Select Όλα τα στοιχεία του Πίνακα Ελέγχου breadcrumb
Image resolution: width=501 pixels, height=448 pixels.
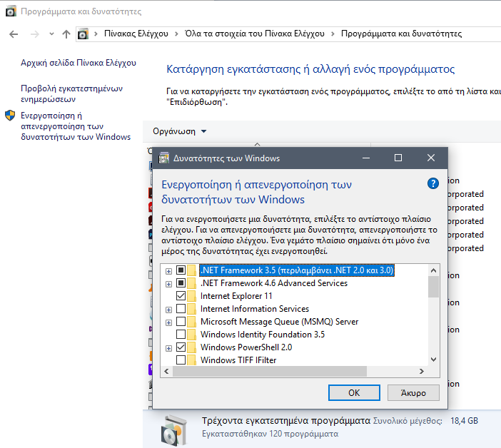click(255, 34)
